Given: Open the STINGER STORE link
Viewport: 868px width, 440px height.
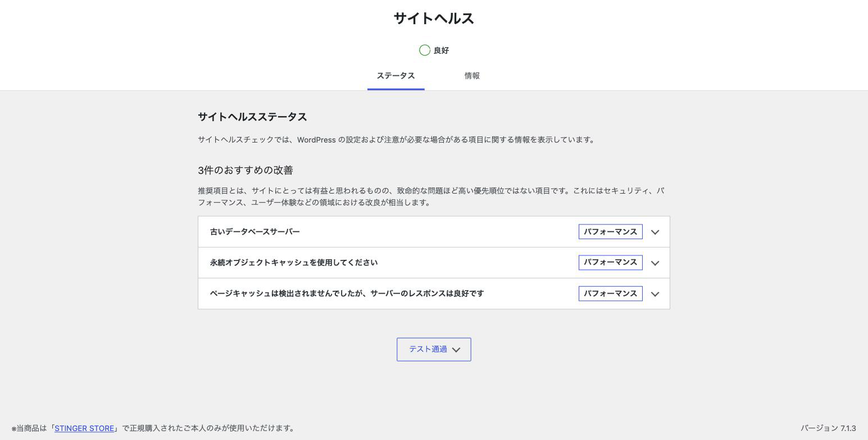Looking at the screenshot, I should (x=84, y=428).
